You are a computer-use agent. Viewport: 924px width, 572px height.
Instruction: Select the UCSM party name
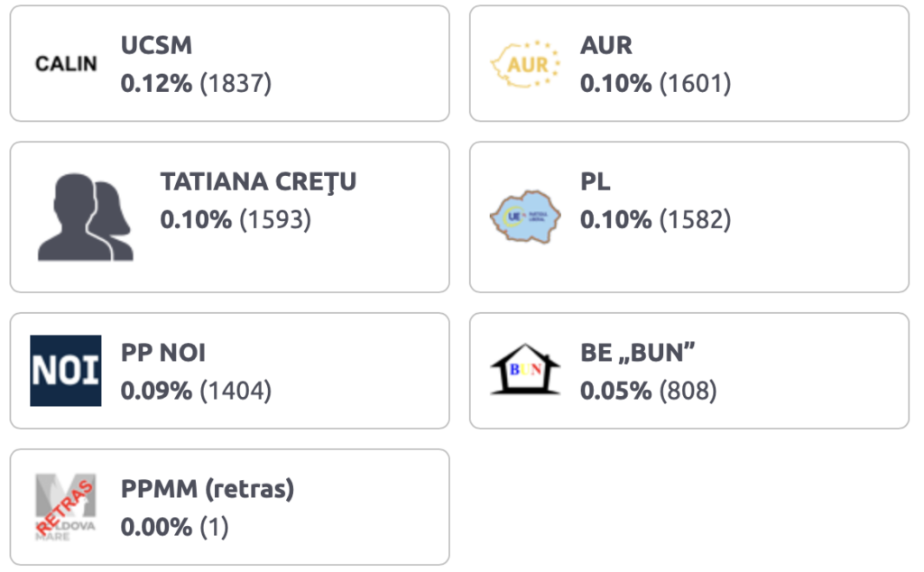[156, 45]
